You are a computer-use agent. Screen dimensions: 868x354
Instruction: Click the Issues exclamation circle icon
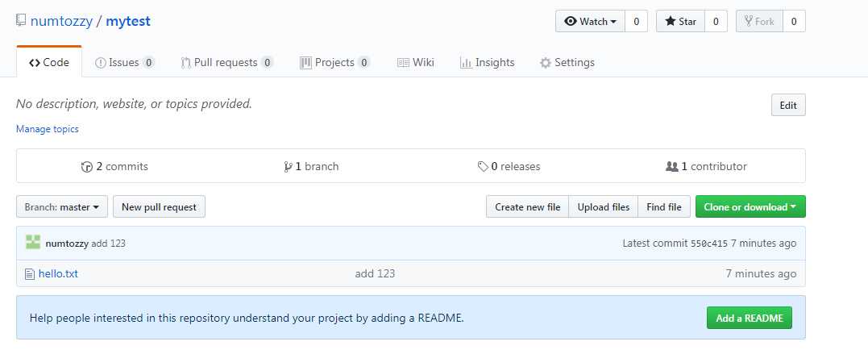pos(100,63)
